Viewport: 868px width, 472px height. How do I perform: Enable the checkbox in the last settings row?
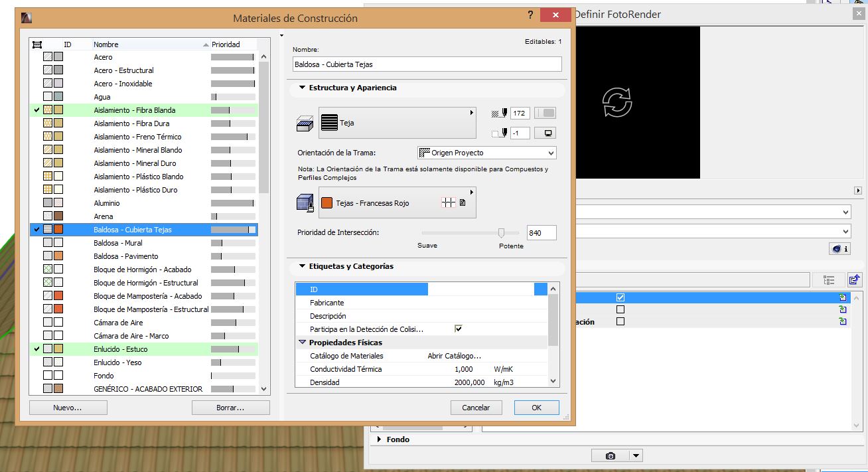(x=620, y=321)
